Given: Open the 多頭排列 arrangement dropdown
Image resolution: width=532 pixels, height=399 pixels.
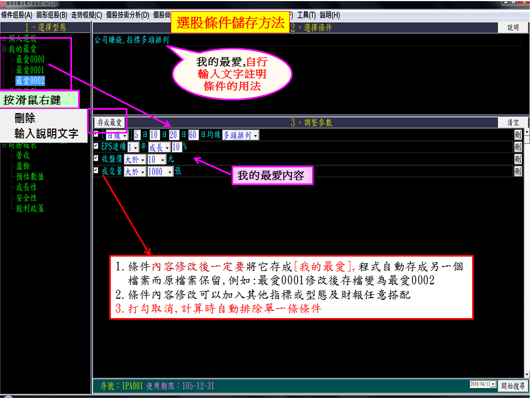Looking at the screenshot, I should (241, 135).
